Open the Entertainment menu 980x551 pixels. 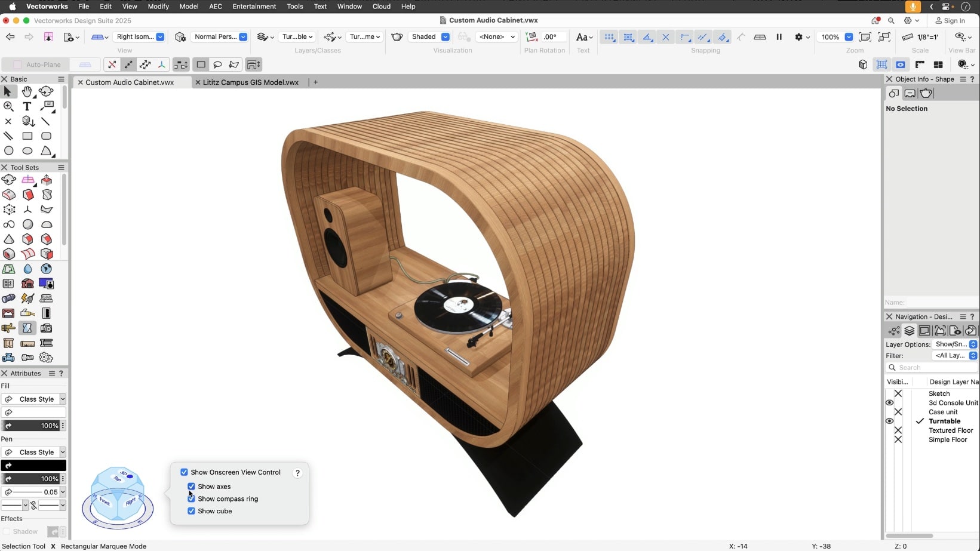point(254,7)
